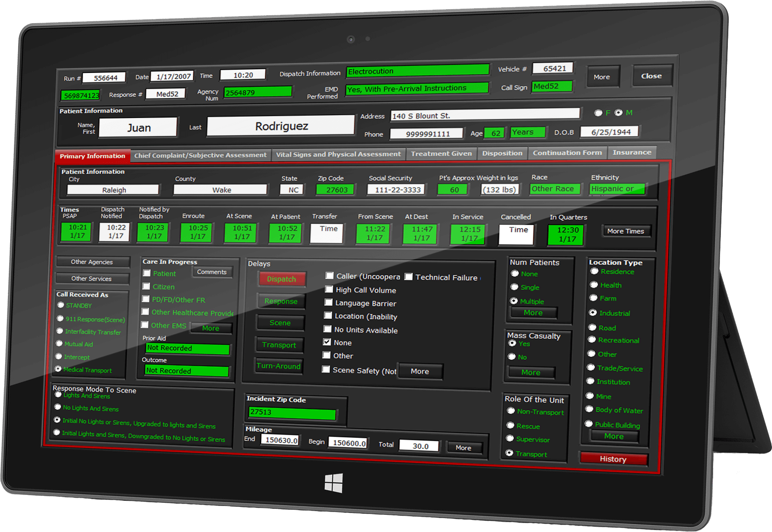
Task: Switch to Vital Signs and Physical Assessment tab
Action: click(x=338, y=154)
